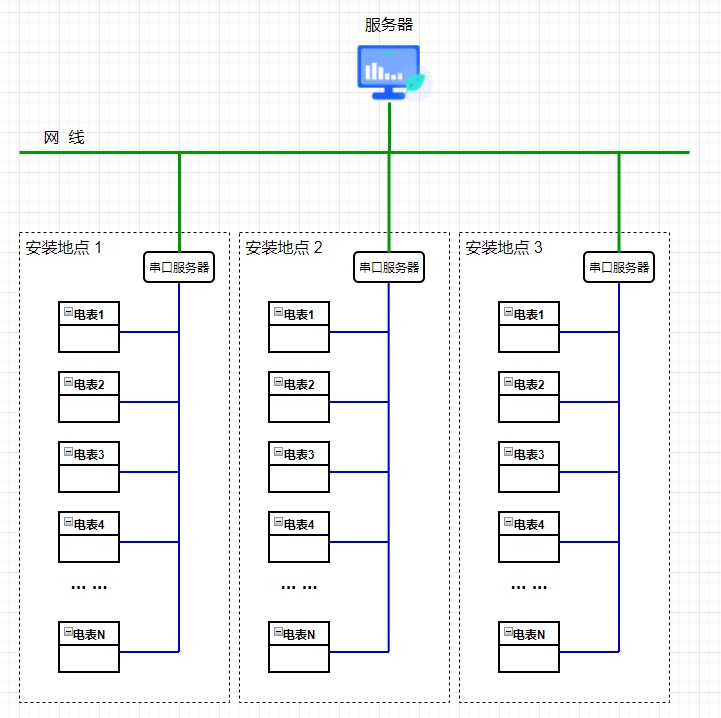
Task: Collapse 电表1 in 安装地点 1 using minus icon
Action: (68, 313)
